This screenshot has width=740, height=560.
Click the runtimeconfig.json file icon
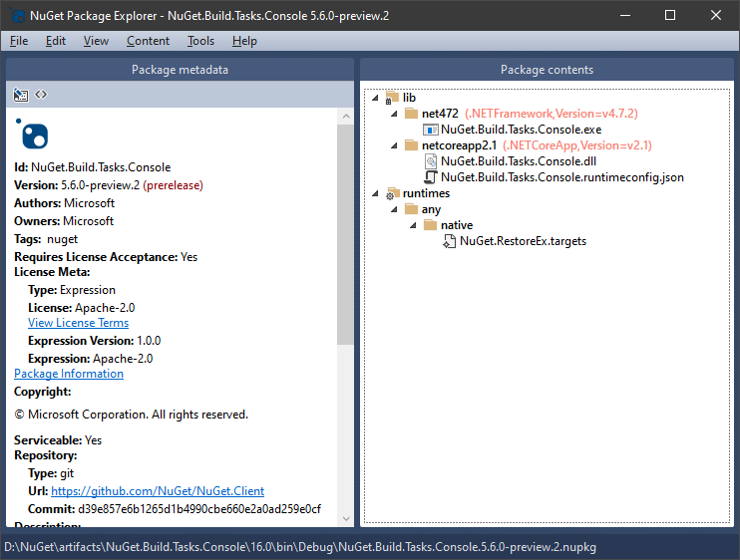431,177
